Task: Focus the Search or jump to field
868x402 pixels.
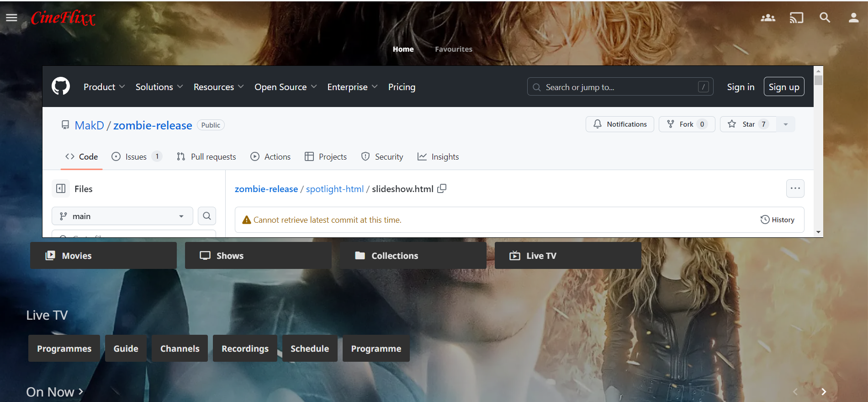Action: tap(620, 87)
